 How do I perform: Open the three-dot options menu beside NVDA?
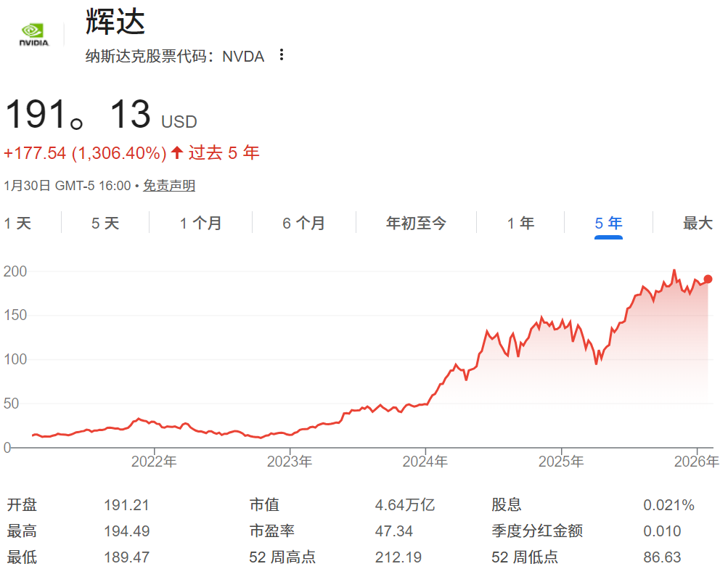[x=282, y=56]
